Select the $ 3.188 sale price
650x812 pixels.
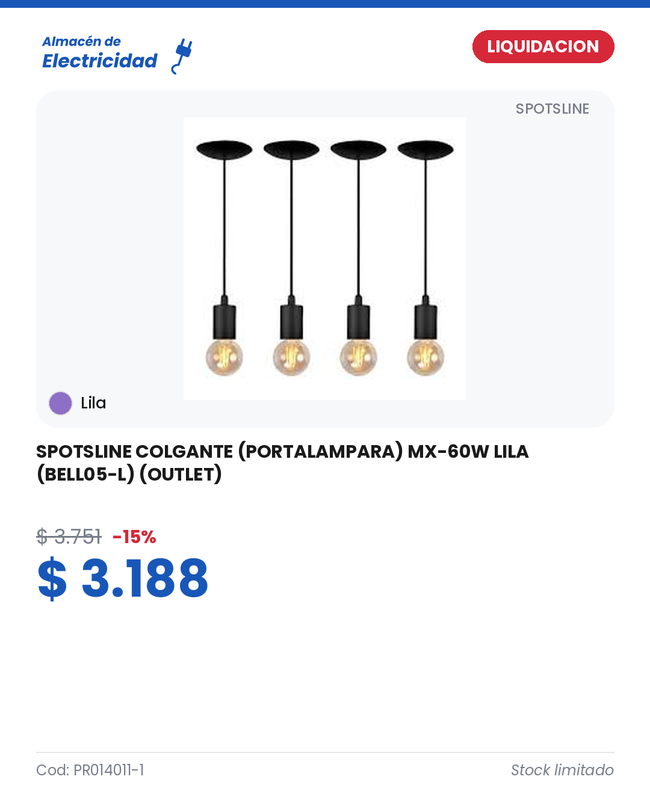(123, 577)
